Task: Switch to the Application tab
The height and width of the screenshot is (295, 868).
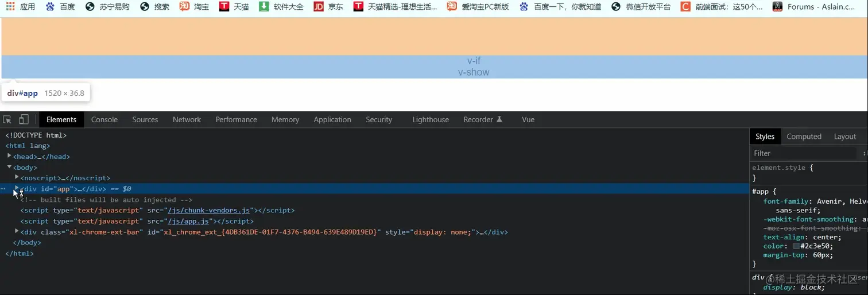Action: click(x=332, y=119)
